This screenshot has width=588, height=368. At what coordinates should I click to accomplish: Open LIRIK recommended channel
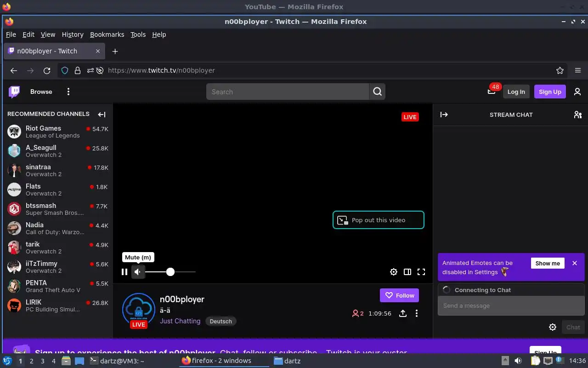click(x=57, y=305)
